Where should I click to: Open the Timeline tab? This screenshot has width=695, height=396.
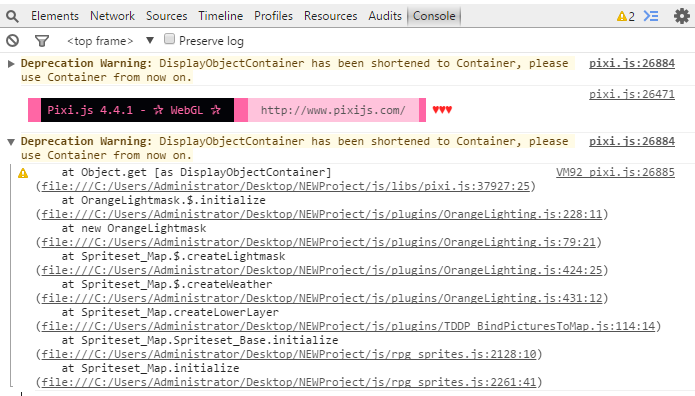(x=220, y=16)
